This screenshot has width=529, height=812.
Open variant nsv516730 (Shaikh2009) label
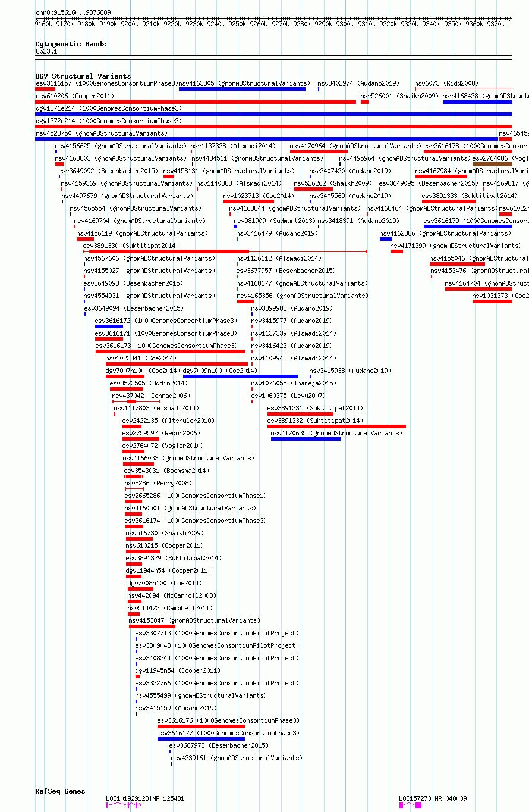[165, 533]
